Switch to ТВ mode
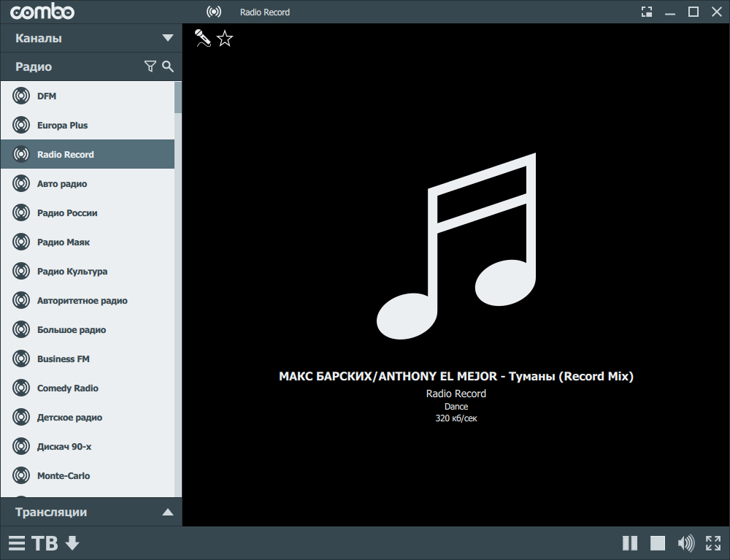 45,542
